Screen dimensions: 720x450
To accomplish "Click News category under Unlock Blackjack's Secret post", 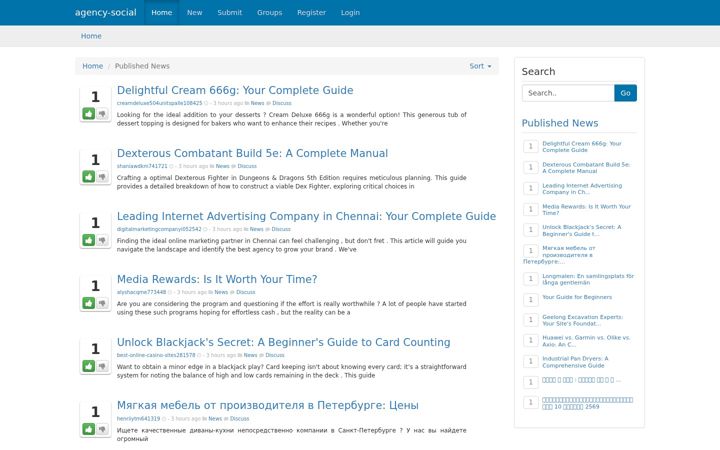I will pyautogui.click(x=250, y=355).
